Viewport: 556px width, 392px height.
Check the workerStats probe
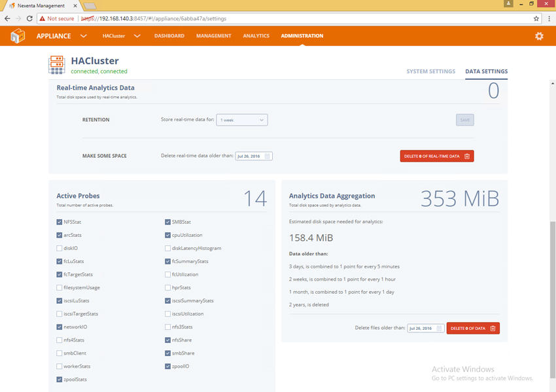pos(60,366)
